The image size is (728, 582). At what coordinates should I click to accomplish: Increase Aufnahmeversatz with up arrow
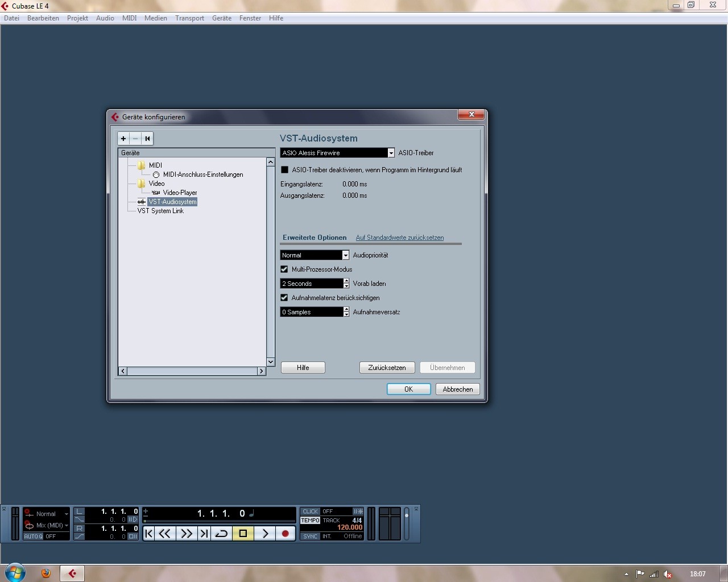(x=346, y=309)
